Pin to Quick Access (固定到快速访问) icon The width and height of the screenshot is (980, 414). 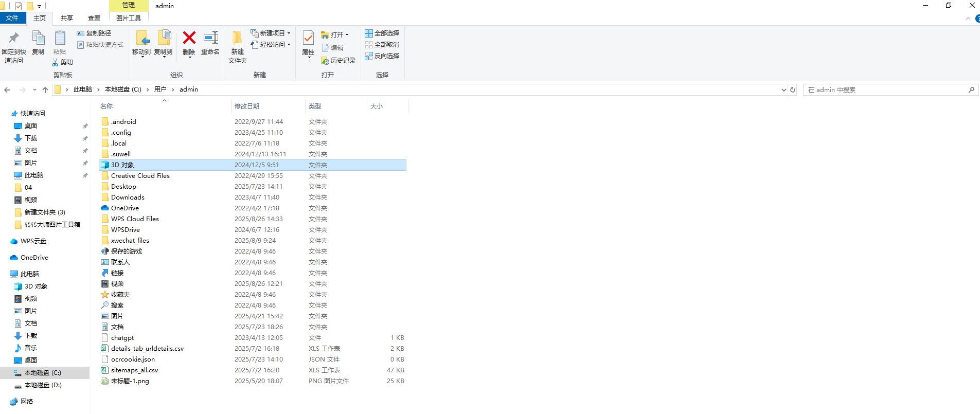[x=14, y=39]
